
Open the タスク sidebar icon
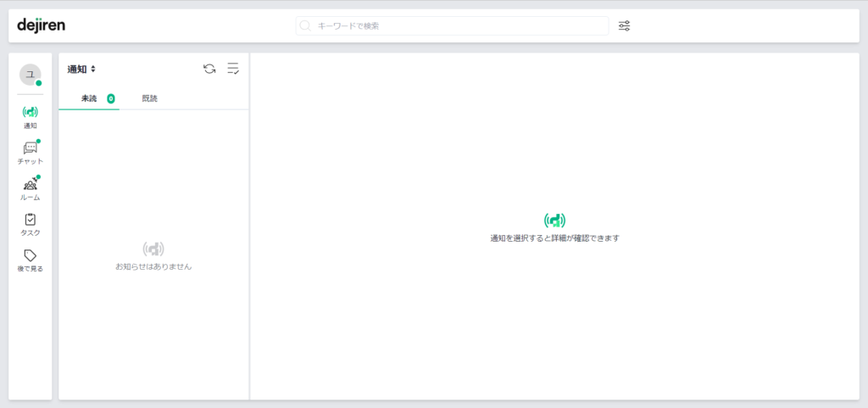pyautogui.click(x=31, y=220)
